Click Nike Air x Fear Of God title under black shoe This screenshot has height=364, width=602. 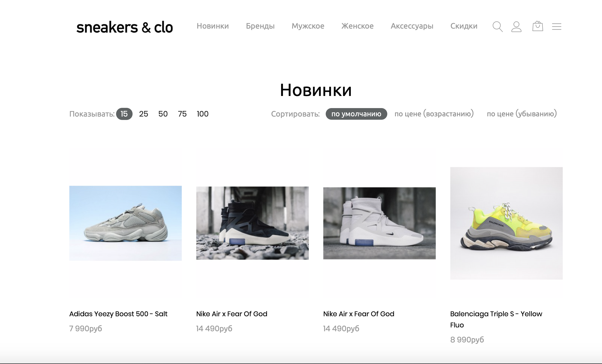232,314
